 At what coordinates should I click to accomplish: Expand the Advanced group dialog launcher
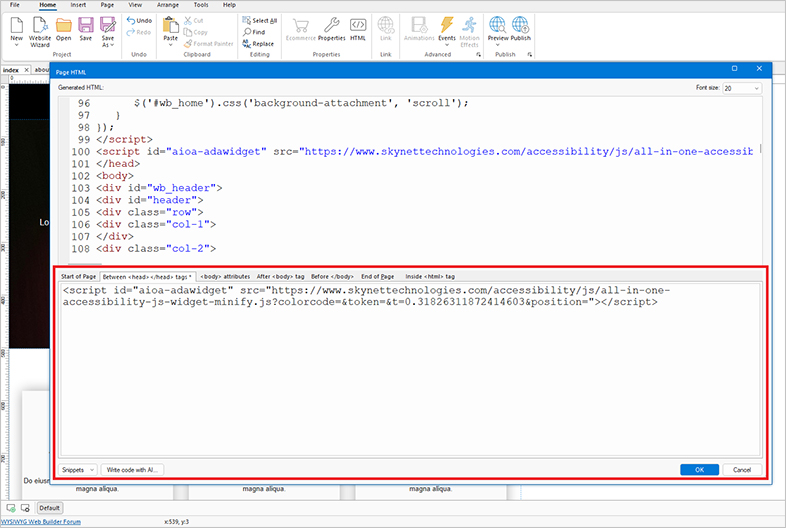pos(478,54)
